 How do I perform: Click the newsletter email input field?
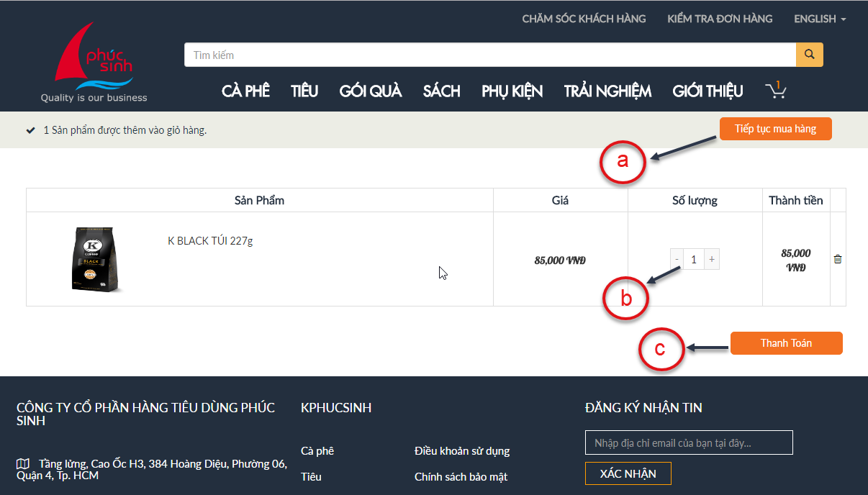689,442
